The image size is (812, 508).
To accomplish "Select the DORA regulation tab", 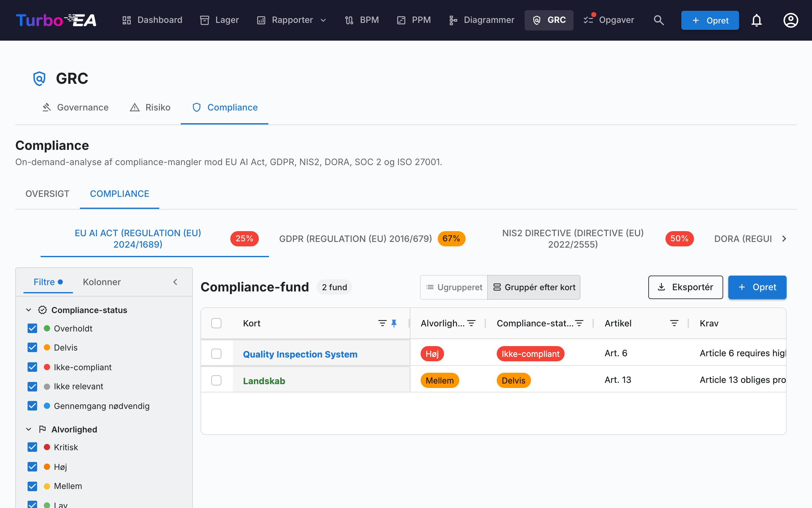I will click(x=743, y=238).
